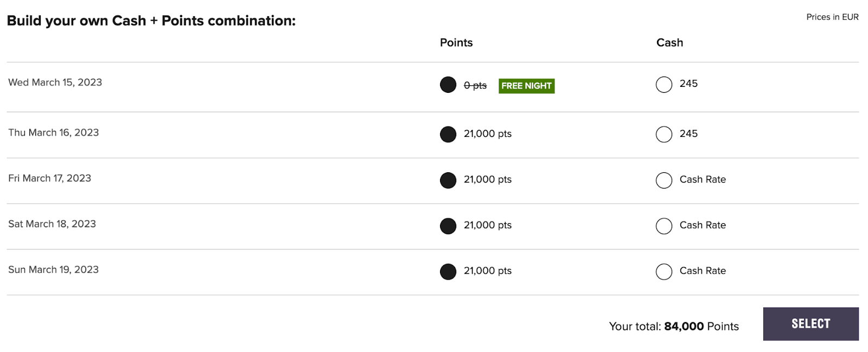This screenshot has width=868, height=352.
Task: Click the 84,000 Points total text
Action: point(701,326)
